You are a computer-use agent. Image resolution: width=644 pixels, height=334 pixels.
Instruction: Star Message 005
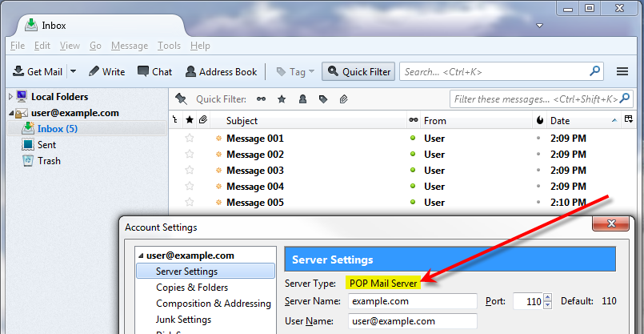(x=190, y=203)
